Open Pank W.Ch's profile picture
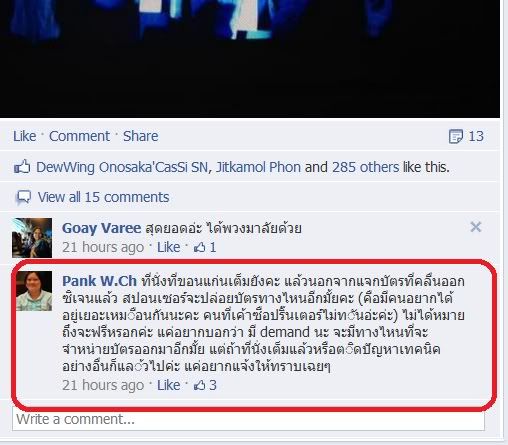Image resolution: width=508 pixels, height=445 pixels. click(x=34, y=291)
